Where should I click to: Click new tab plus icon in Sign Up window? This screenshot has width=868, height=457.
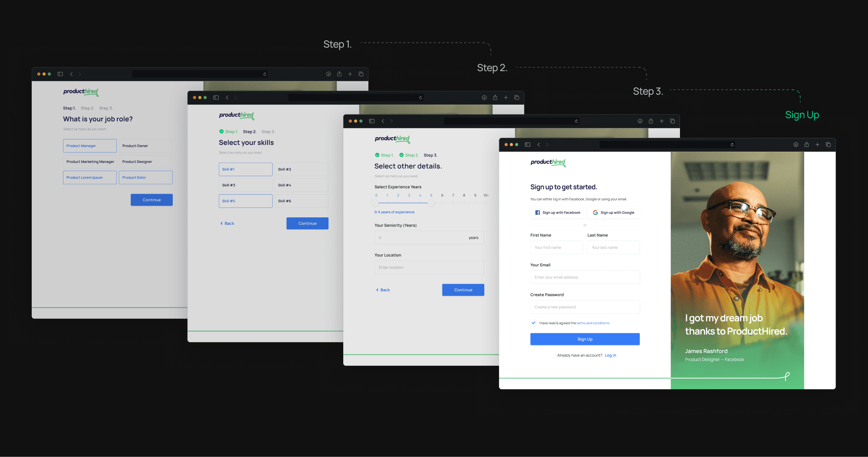click(x=817, y=145)
